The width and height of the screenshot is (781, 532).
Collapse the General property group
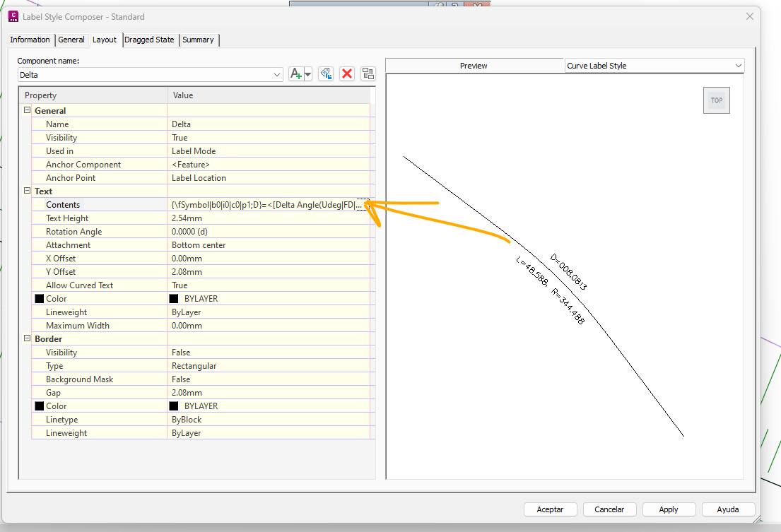click(27, 110)
